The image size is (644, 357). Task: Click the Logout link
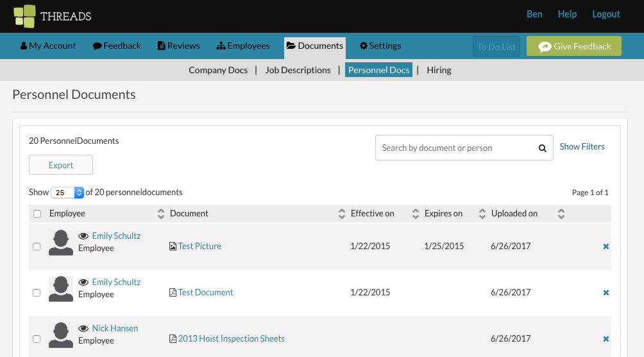pyautogui.click(x=606, y=14)
